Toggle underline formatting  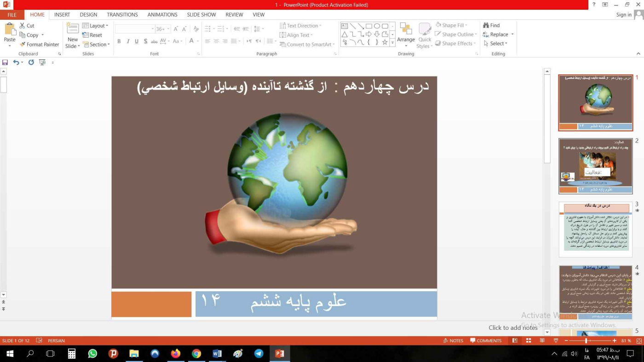coord(137,41)
